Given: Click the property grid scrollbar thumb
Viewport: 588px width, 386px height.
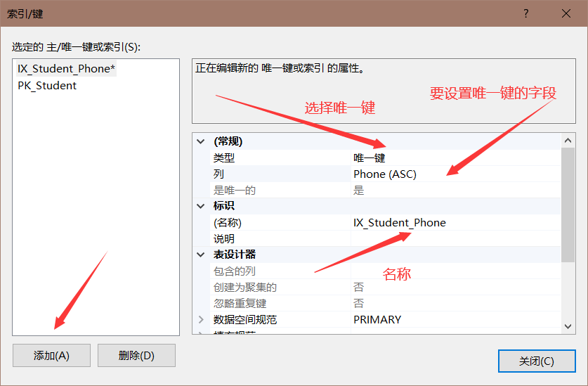Looking at the screenshot, I should click(568, 205).
